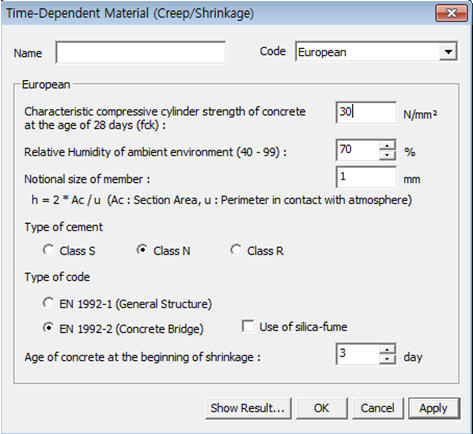This screenshot has height=434, width=473.
Task: Click the Apply button
Action: tap(434, 408)
